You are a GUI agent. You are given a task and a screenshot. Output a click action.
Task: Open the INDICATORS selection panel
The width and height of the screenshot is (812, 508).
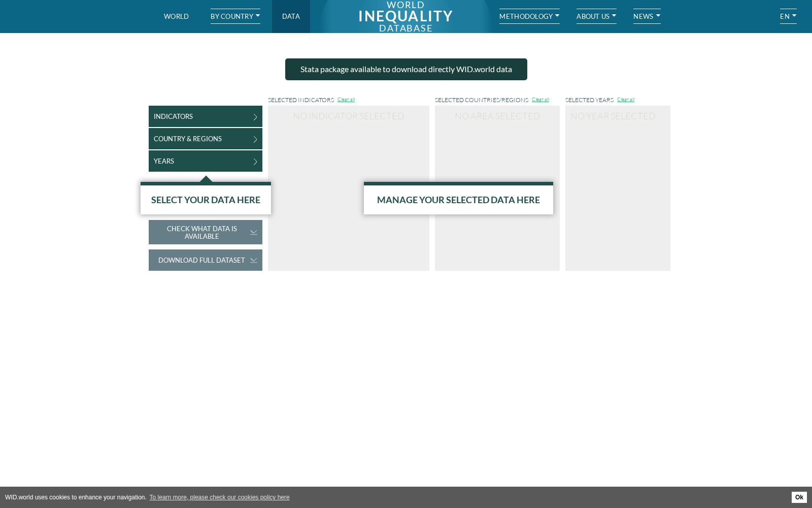coord(206,116)
